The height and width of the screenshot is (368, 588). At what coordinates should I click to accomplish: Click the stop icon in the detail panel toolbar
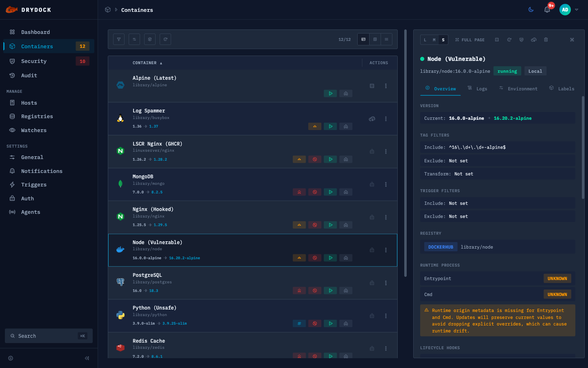click(497, 40)
